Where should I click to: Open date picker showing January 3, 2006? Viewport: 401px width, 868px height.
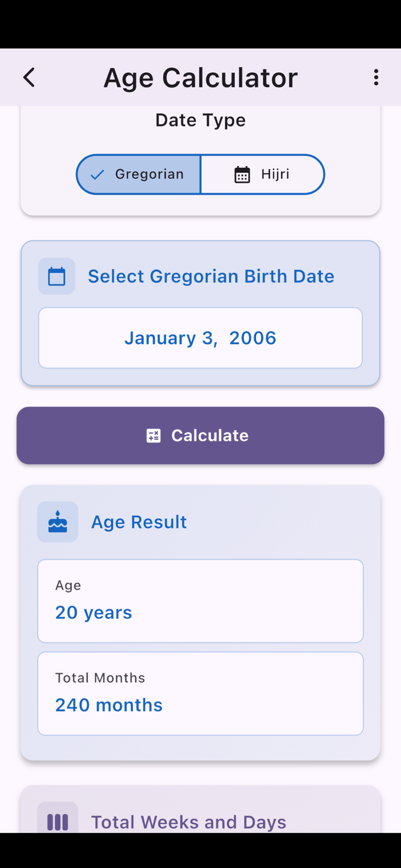(x=200, y=338)
